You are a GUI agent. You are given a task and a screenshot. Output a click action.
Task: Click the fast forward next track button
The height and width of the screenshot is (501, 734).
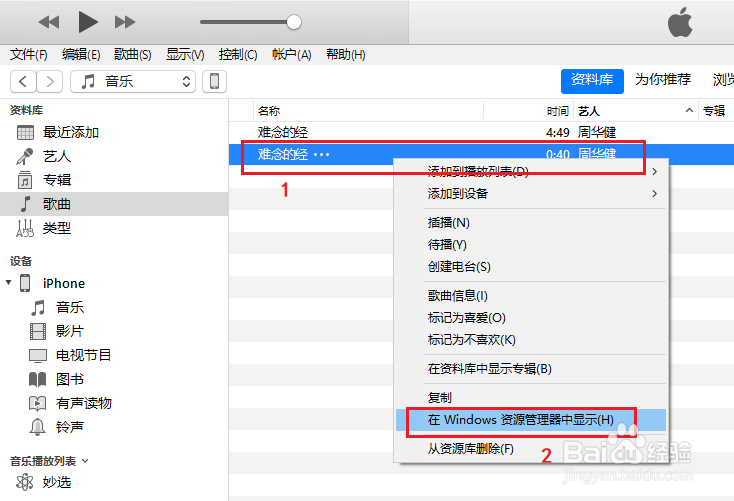(x=125, y=22)
